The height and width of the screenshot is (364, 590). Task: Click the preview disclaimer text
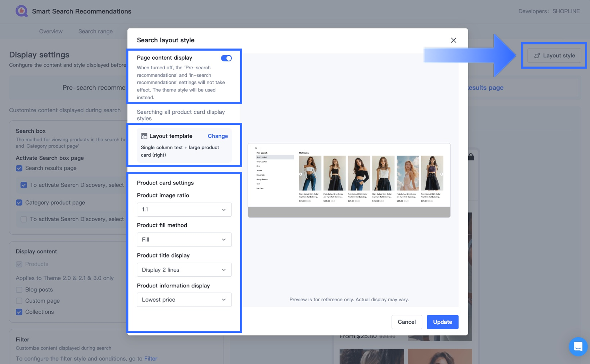point(349,300)
